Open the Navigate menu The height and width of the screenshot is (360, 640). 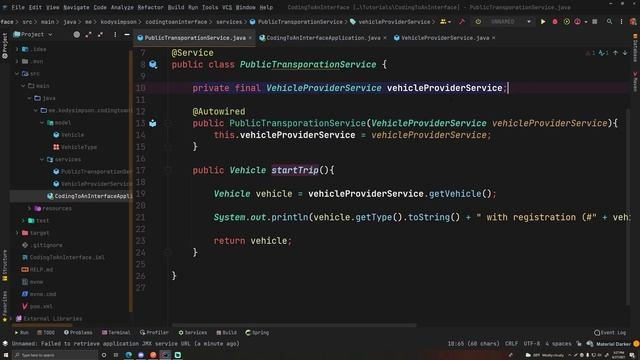pos(76,7)
